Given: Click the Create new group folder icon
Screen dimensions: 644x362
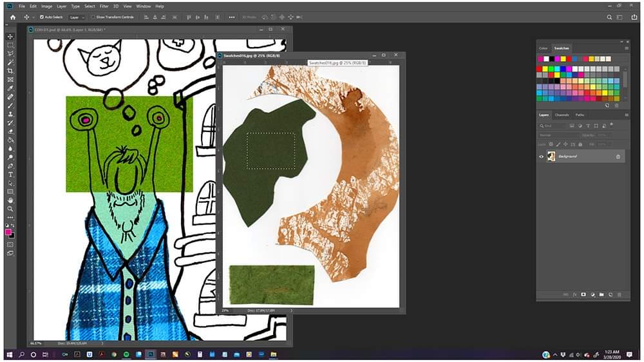Looking at the screenshot, I should click(601, 294).
